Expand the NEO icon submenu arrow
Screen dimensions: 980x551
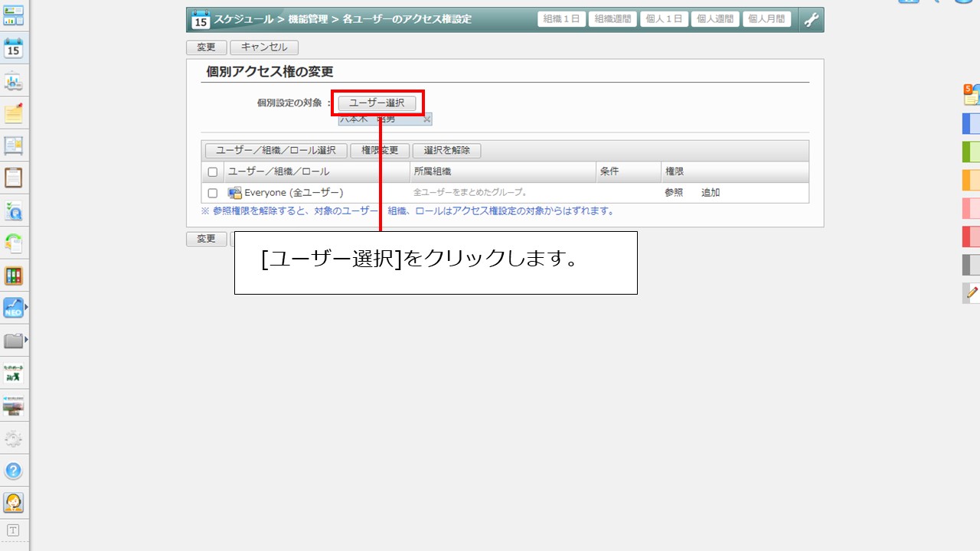(x=27, y=308)
